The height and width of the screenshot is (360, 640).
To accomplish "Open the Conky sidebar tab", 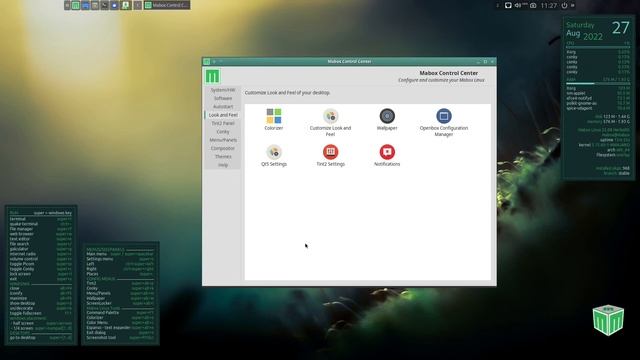I will pyautogui.click(x=223, y=132).
